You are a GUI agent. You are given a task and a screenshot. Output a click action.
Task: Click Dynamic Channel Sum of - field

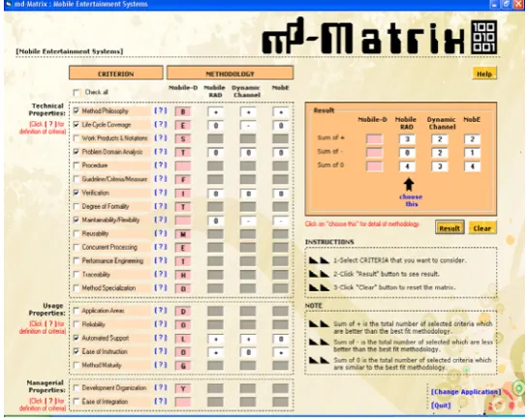point(440,153)
